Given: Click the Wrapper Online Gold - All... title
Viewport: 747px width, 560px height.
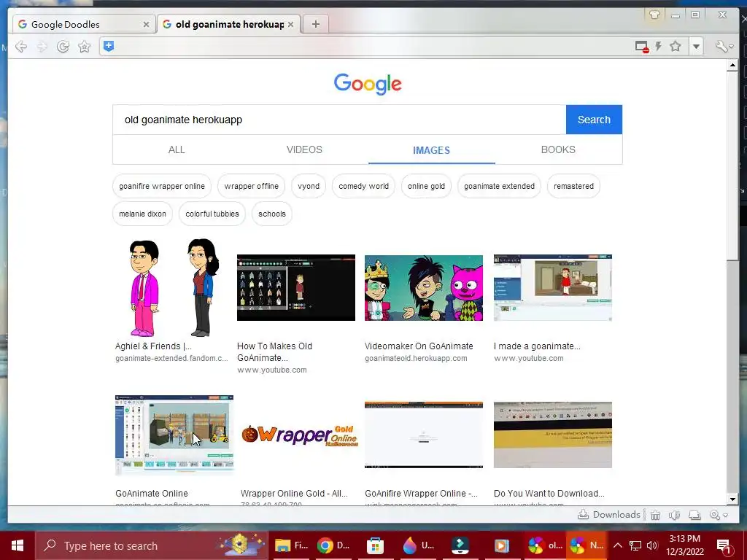Looking at the screenshot, I should click(294, 494).
